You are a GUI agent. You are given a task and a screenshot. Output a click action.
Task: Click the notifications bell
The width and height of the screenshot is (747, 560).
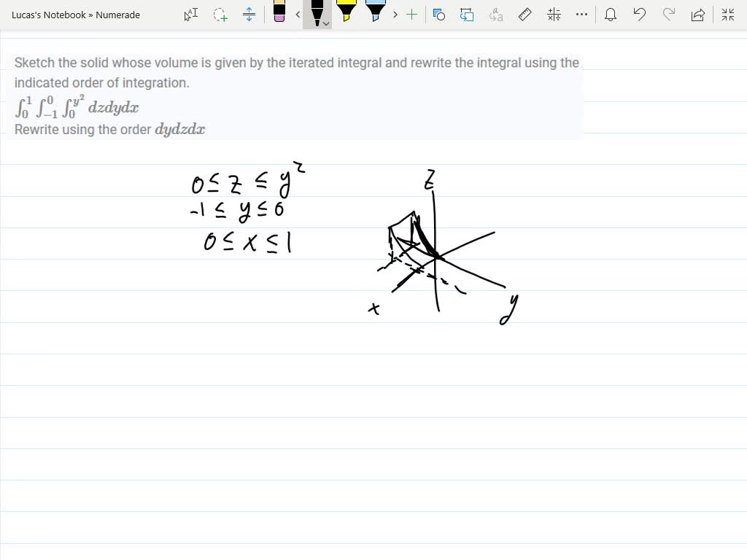[x=611, y=15]
